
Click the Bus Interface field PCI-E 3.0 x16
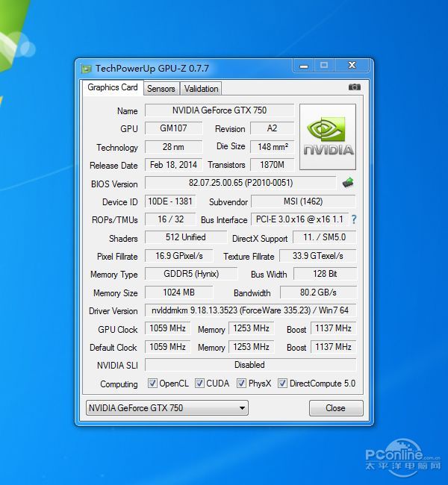tap(299, 219)
